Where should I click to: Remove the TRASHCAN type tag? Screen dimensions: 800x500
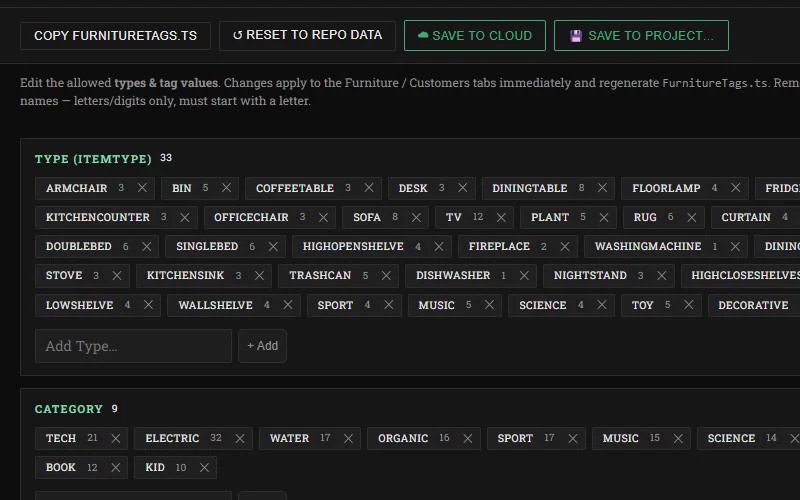(x=386, y=276)
